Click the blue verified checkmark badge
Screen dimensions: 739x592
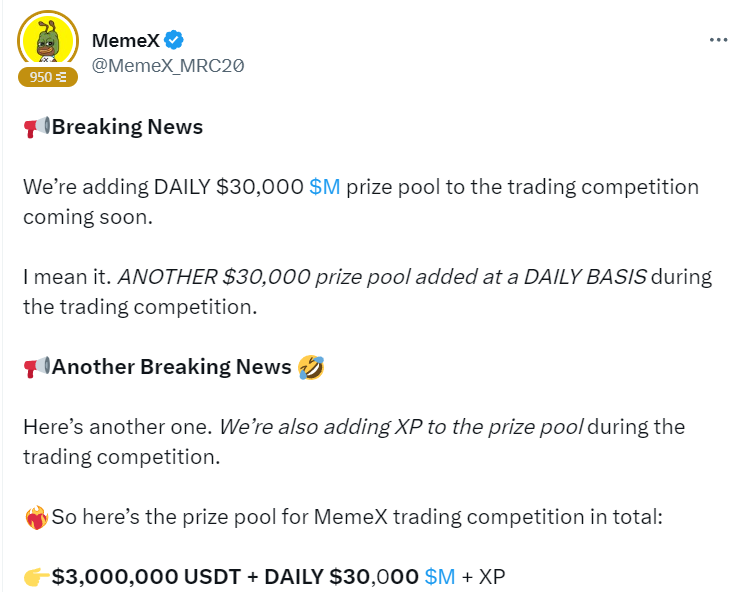pos(173,40)
